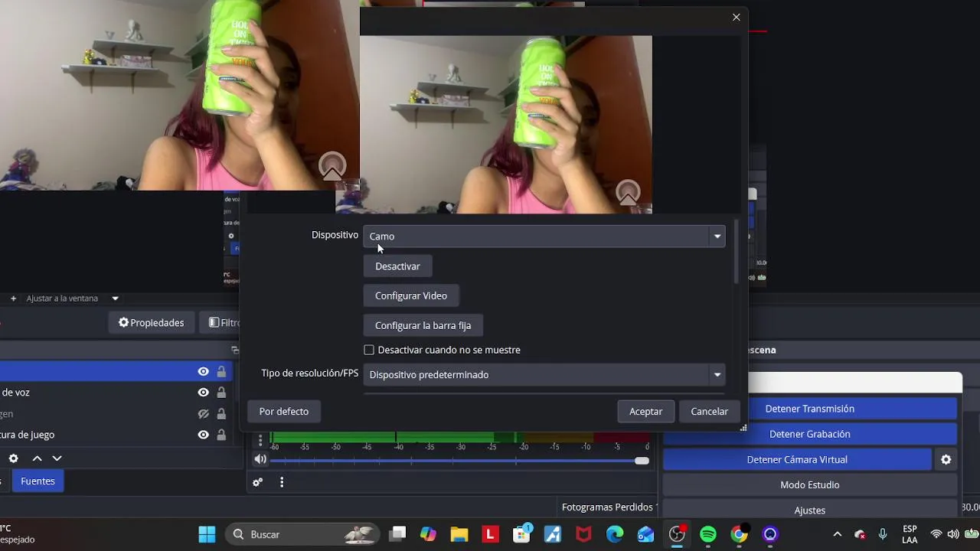
Task: Switch to the Fuentes tab
Action: coord(38,481)
